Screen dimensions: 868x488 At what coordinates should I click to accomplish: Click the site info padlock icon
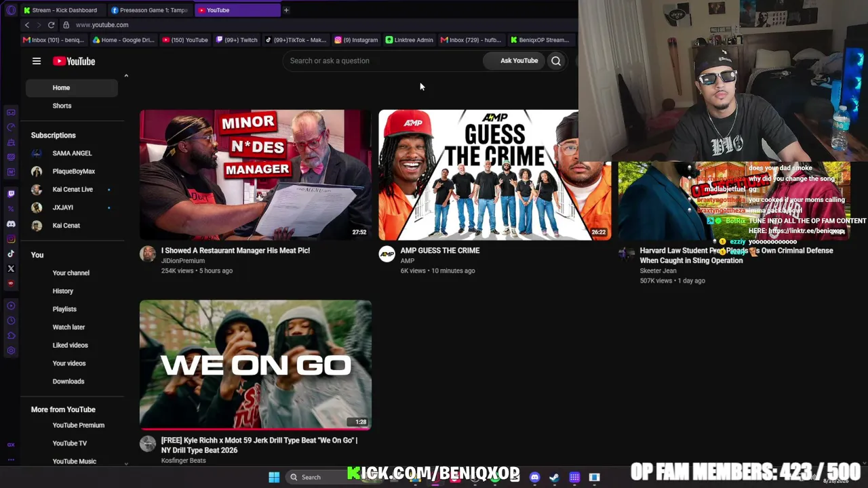point(66,25)
